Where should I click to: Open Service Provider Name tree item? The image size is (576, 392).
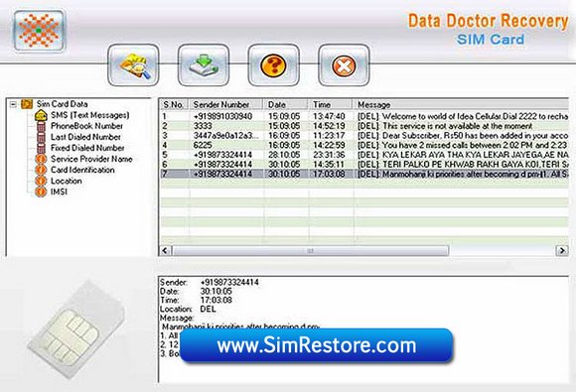(x=91, y=159)
